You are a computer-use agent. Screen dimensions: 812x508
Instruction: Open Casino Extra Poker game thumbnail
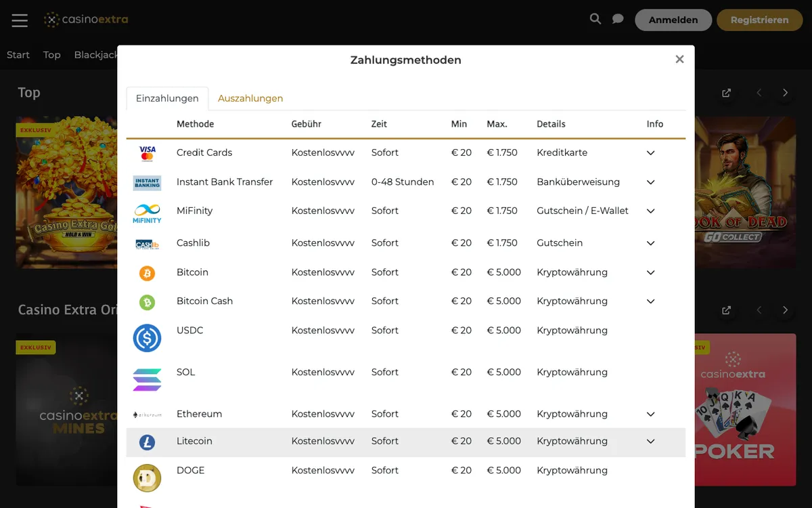(x=745, y=410)
